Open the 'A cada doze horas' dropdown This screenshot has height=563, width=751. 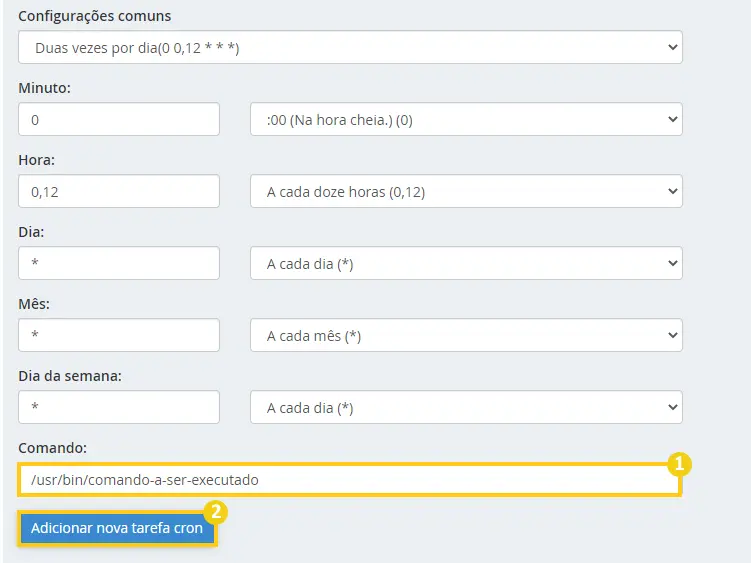click(x=466, y=191)
